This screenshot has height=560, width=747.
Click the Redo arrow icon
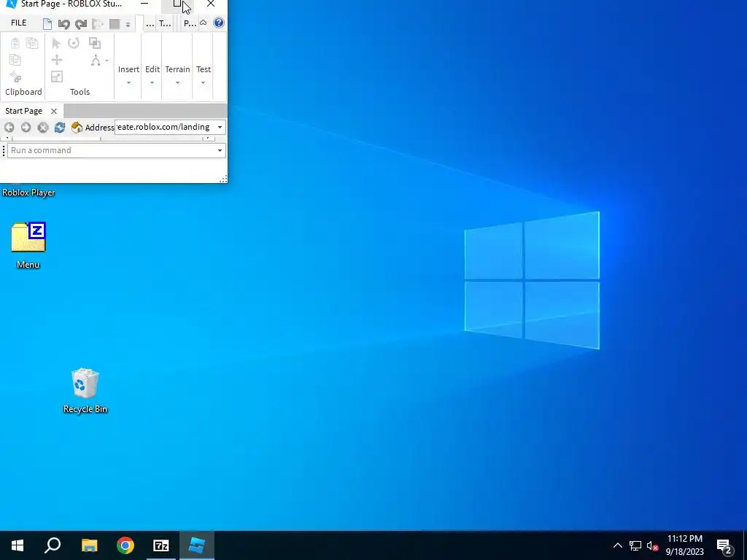coord(80,24)
